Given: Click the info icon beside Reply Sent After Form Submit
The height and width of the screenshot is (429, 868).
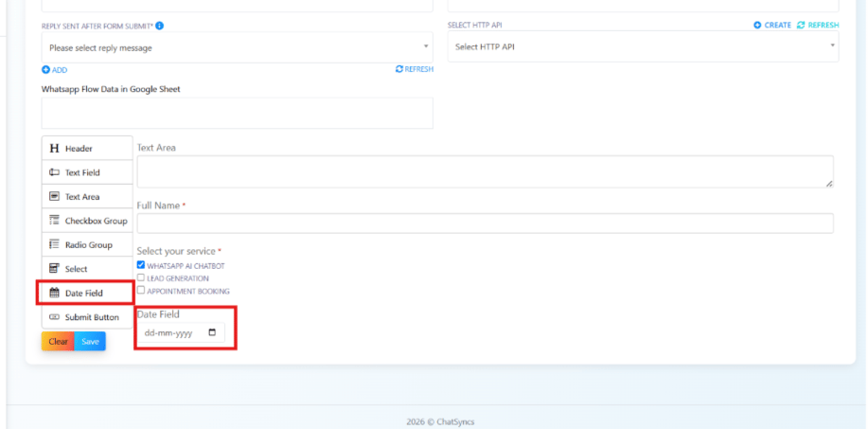Looking at the screenshot, I should tap(159, 26).
